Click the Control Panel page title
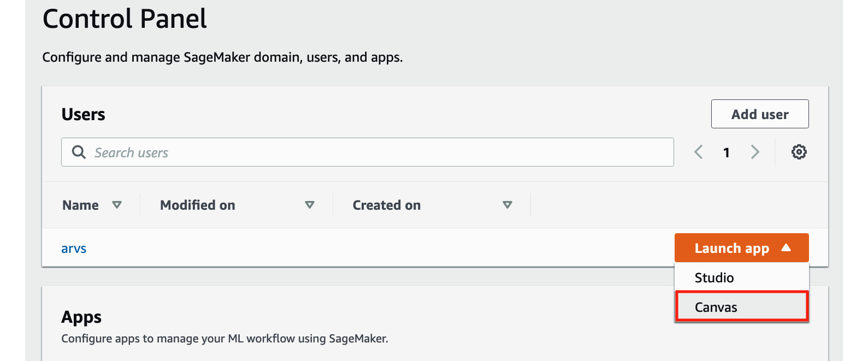Viewport: 868px width, 361px height. pyautogui.click(x=125, y=19)
